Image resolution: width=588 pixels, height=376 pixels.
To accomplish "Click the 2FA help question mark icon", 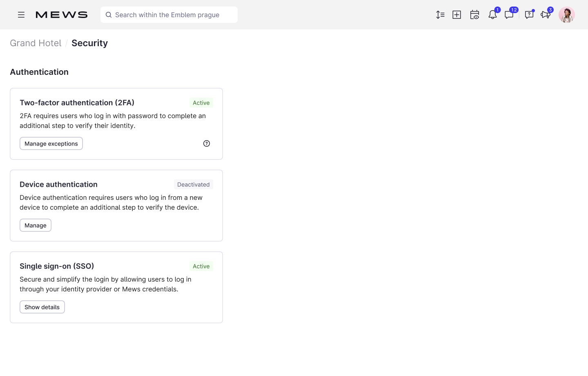I will (x=207, y=143).
